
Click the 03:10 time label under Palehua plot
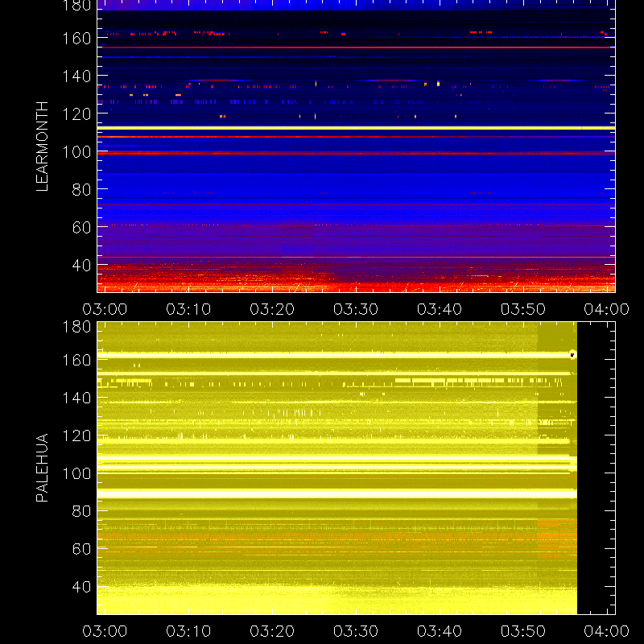[x=188, y=631]
